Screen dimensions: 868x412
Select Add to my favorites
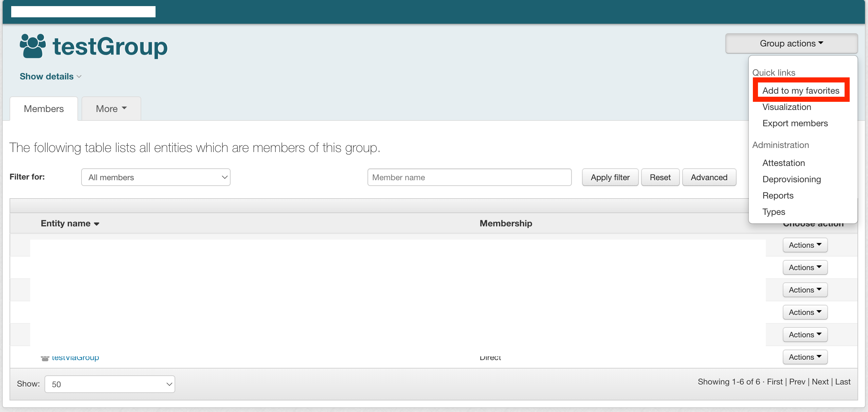click(801, 91)
